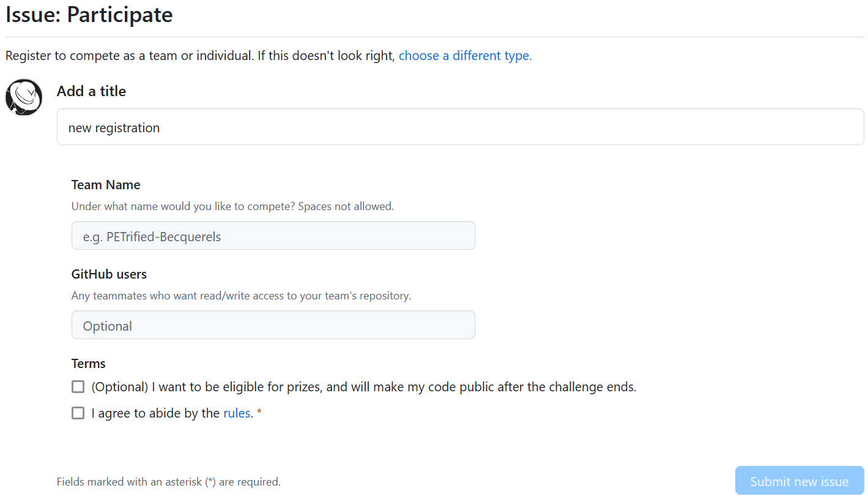
Task: Click the red required asterisk after rules
Action: click(x=259, y=413)
